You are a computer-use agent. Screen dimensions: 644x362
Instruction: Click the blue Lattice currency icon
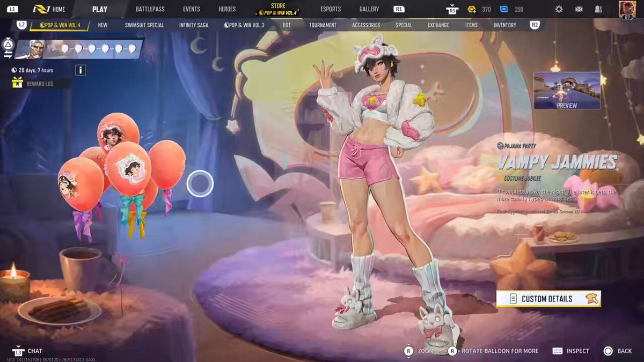(503, 9)
